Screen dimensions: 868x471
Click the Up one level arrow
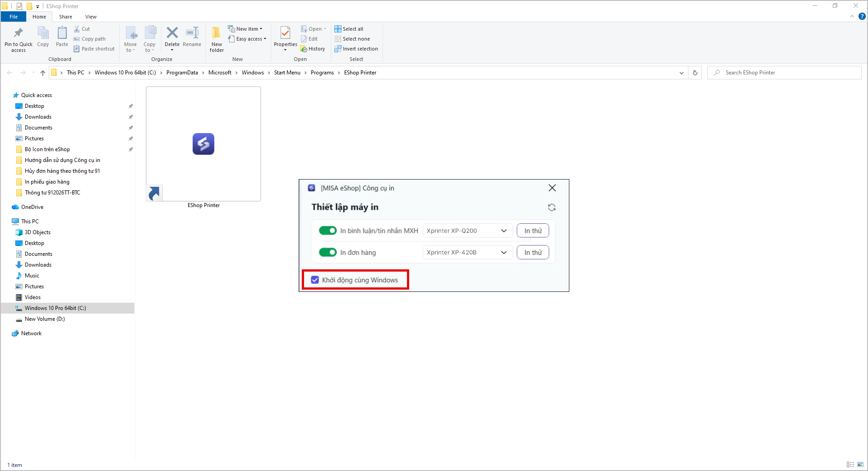pos(43,73)
